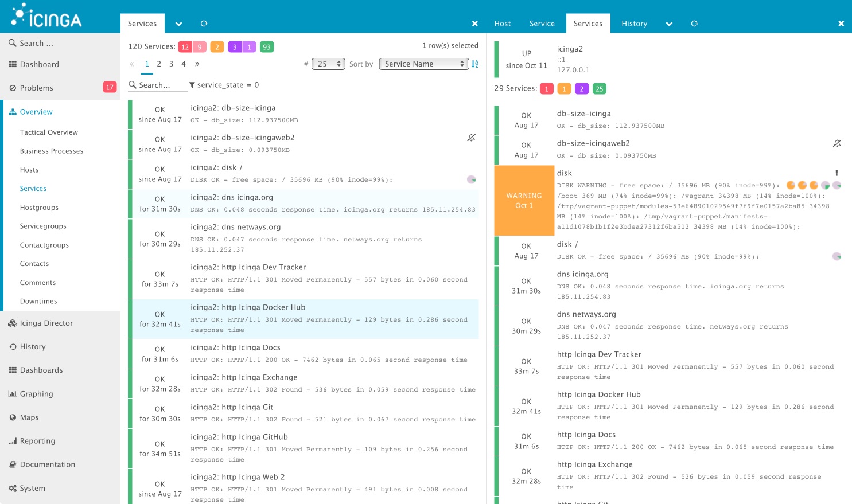Click the exclamation icon on disk warning
Image resolution: width=852 pixels, height=504 pixels.
click(x=837, y=173)
